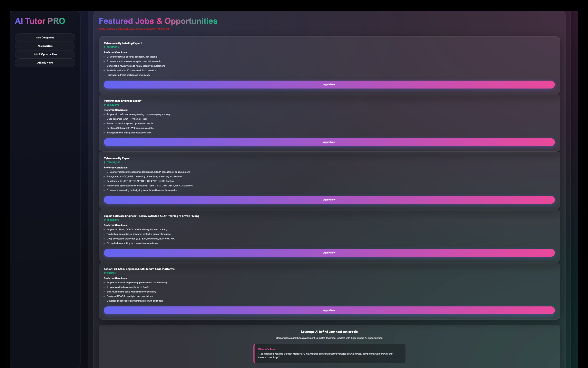Image resolution: width=588 pixels, height=368 pixels.
Task: Click '2+ years as lead/sole developer on SaaS'
Action: click(128, 287)
